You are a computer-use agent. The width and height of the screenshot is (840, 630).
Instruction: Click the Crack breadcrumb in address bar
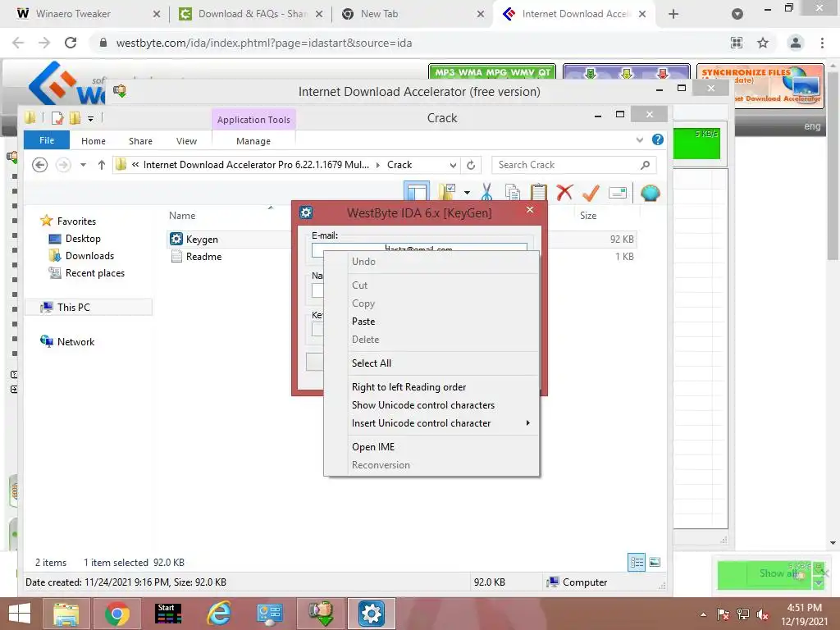(399, 165)
